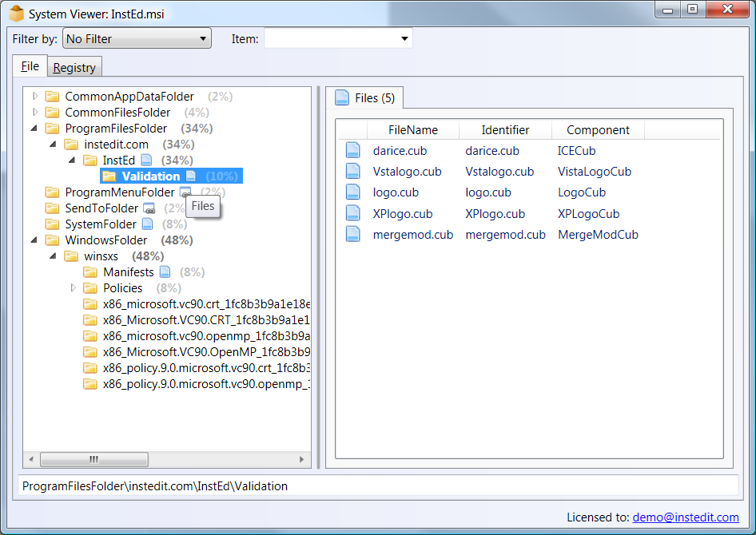Click the CommonAppDataFolder folder icon
756x535 pixels.
pos(52,97)
